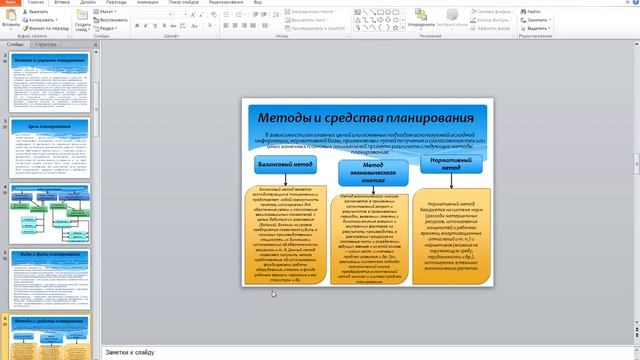Close the slides thumbnail pane
Viewport: 640px width, 360px height.
coord(96,44)
